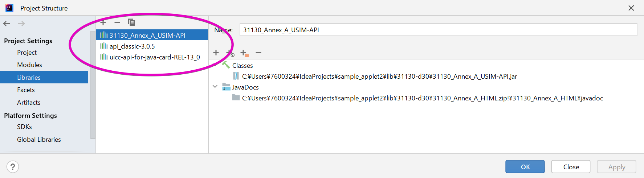Screen dimensions: 644x178
Task: Open the Modules settings section
Action: coord(29,65)
